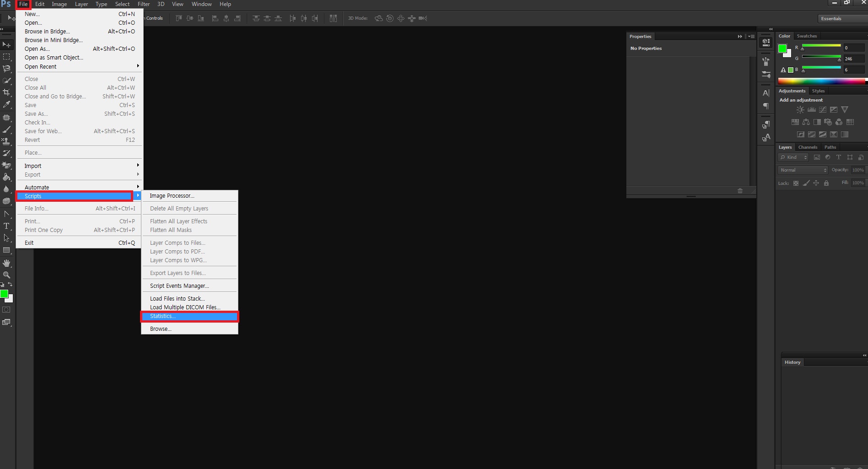Click the G channel slider
The width and height of the screenshot is (868, 469).
pyautogui.click(x=821, y=58)
